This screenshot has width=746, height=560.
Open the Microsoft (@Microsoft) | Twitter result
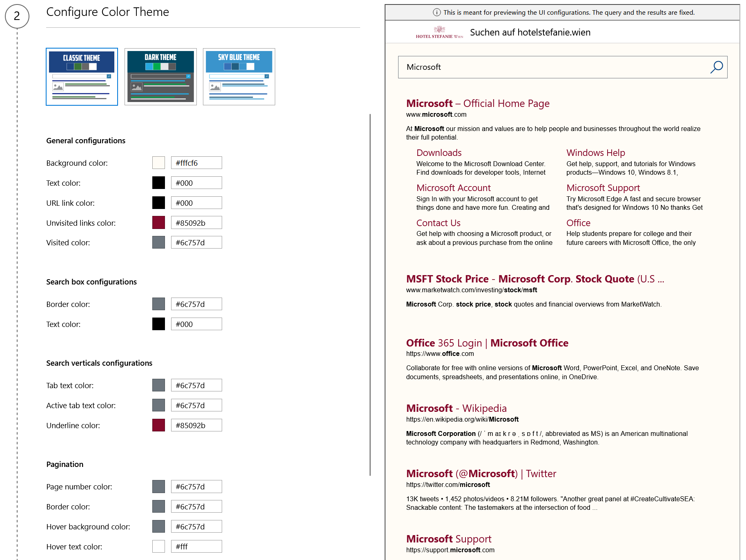(x=481, y=474)
